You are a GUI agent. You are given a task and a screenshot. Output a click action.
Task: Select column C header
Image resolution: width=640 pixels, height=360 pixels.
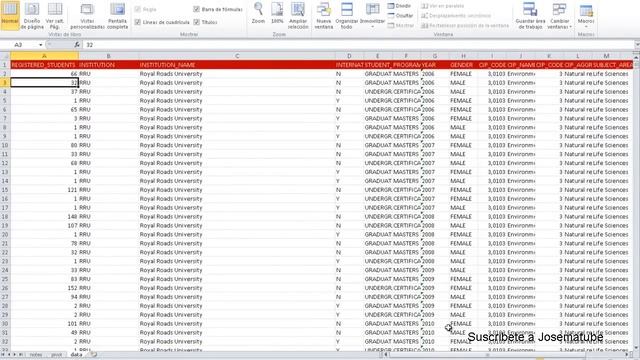(237, 56)
